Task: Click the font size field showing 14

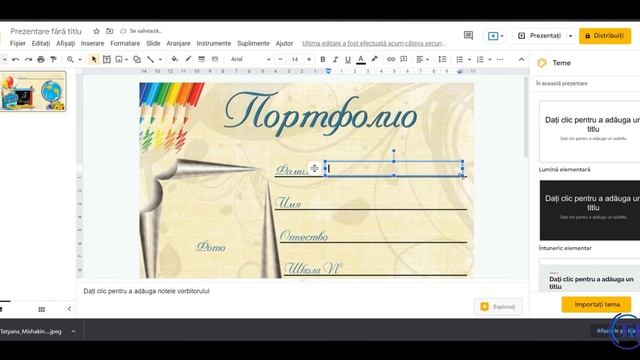Action: tap(294, 59)
